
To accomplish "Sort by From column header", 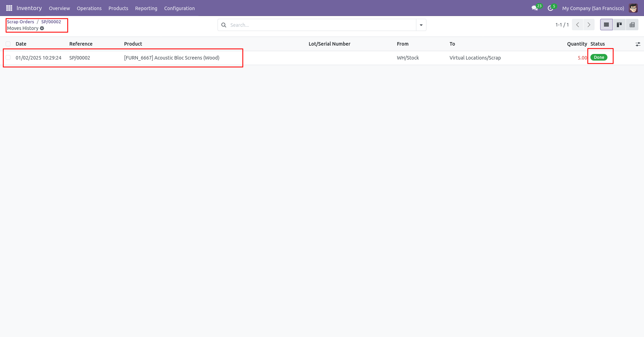I will click(402, 44).
